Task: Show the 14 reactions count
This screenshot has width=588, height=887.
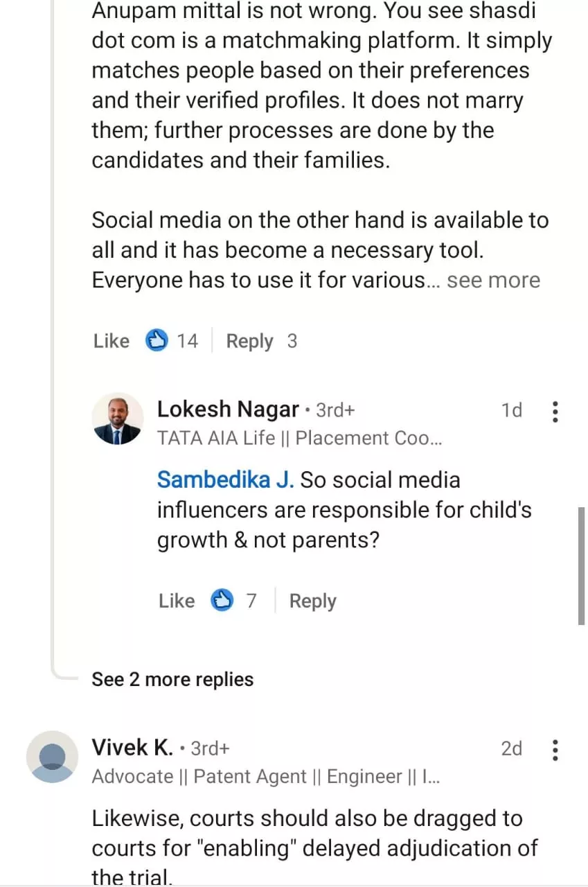Action: (187, 341)
